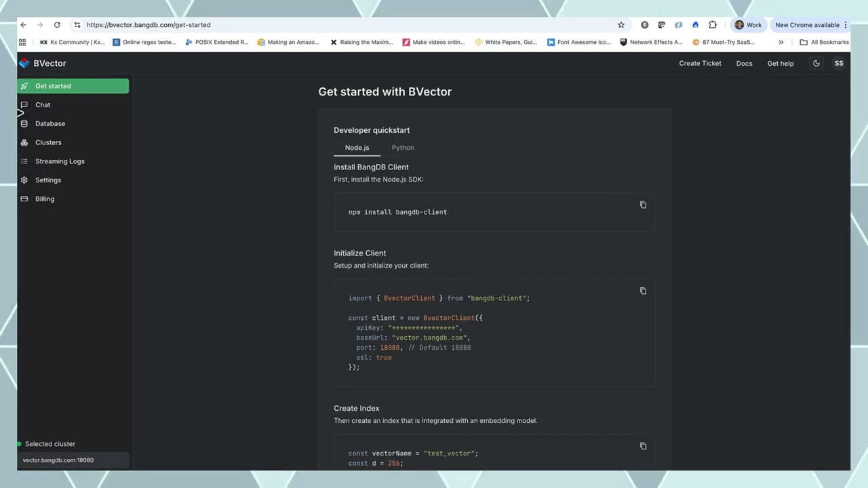Image resolution: width=868 pixels, height=488 pixels.
Task: Click the browser back arrow
Action: 23,25
